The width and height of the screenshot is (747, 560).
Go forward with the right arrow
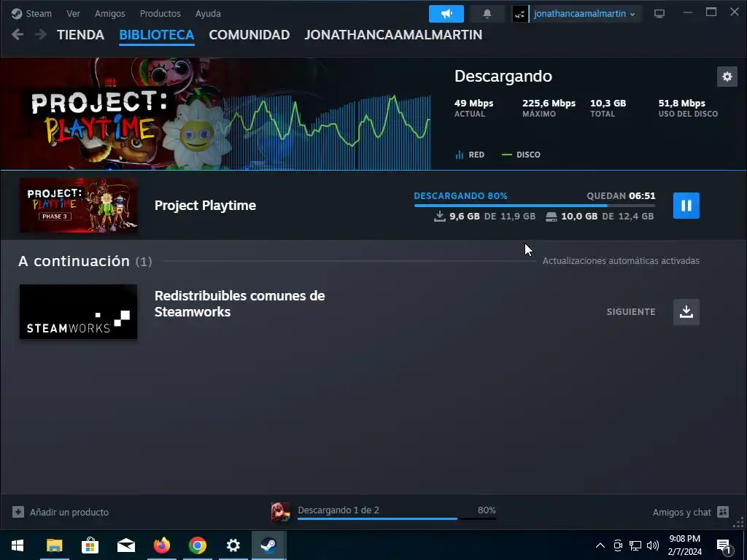[x=41, y=34]
